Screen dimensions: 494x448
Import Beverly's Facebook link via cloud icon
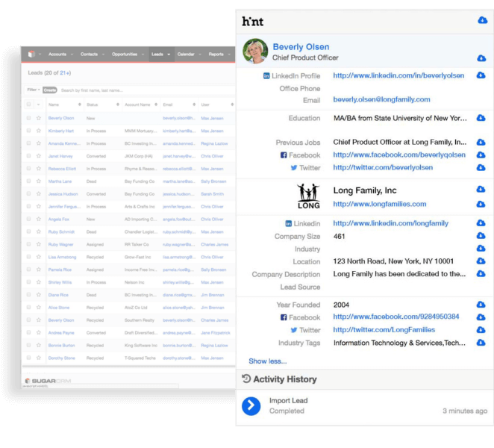point(481,155)
